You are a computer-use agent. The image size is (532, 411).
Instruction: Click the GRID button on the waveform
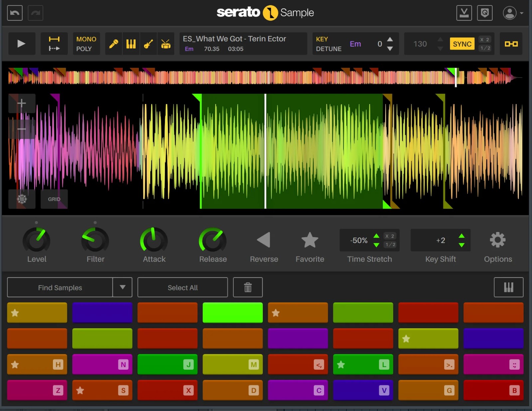54,199
